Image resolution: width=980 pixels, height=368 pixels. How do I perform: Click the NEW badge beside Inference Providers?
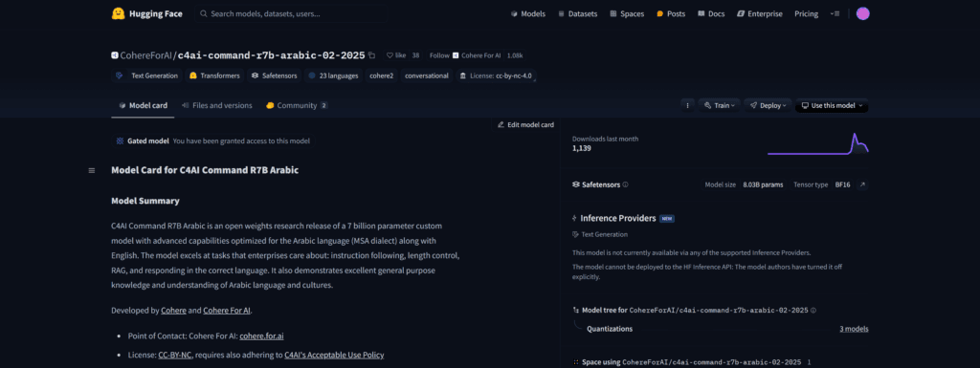[x=667, y=219]
